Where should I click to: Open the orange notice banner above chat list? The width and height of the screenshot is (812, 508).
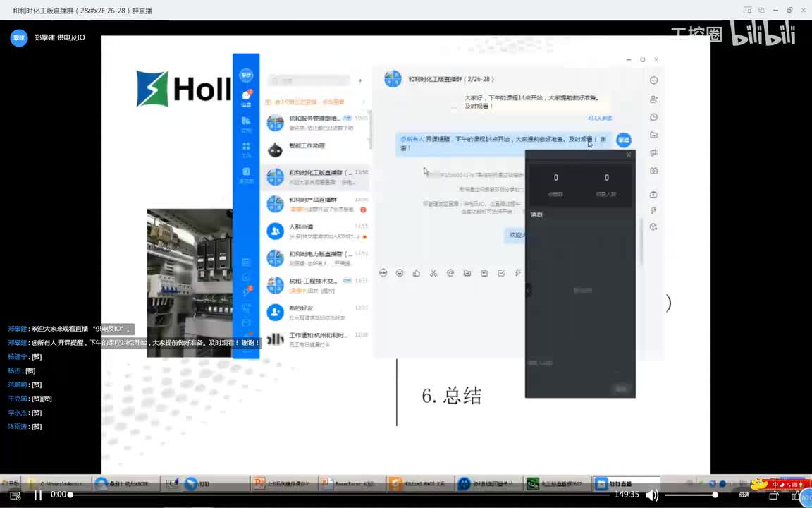pos(315,102)
